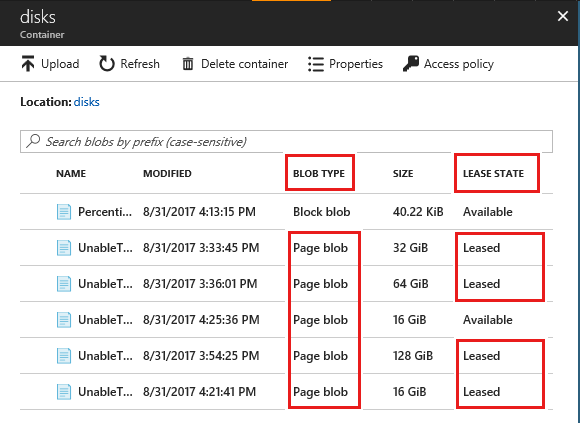This screenshot has height=424, width=580.
Task: Click the Upload button label
Action: coord(60,64)
